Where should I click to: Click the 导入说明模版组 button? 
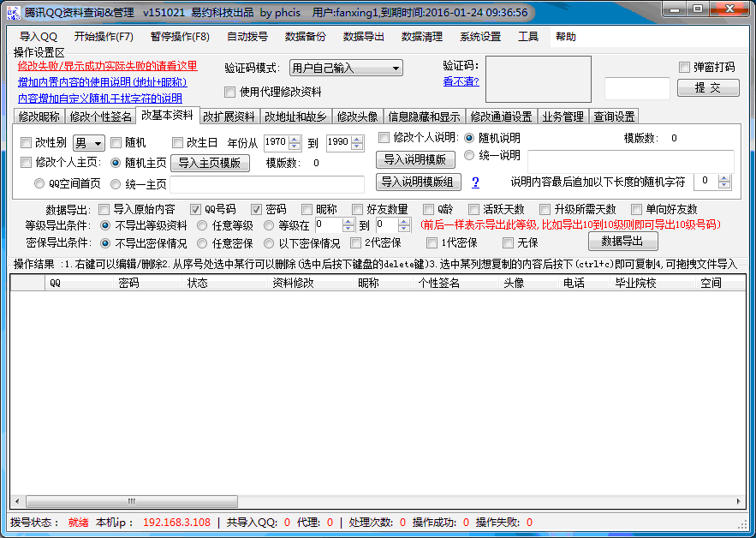click(418, 182)
